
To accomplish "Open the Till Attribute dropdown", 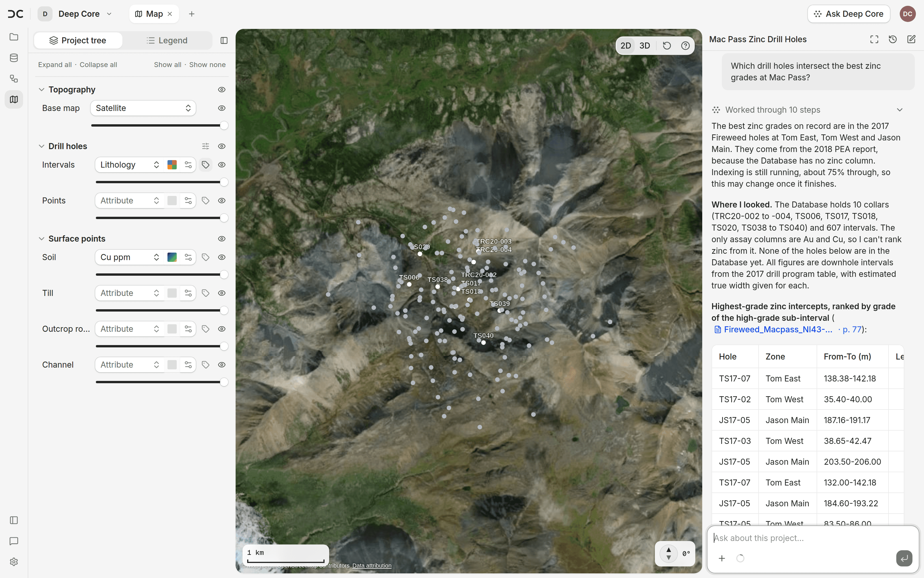I will pos(129,293).
